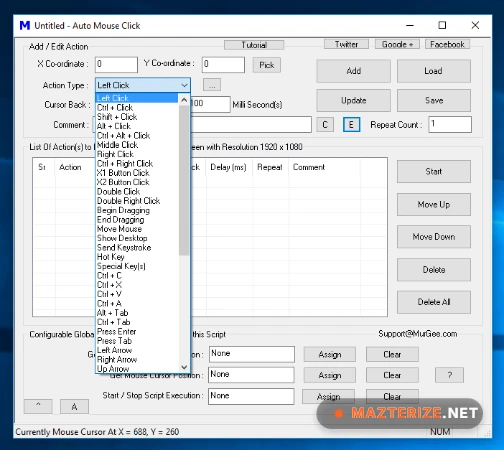Click the Move Up button
Viewport: 504px width, 450px height.
pos(434,204)
